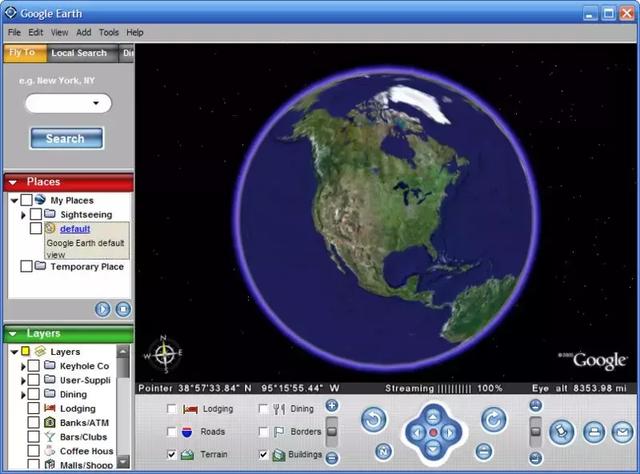Check the Sightseeing folder checkbox
Image resolution: width=640 pixels, height=474 pixels.
coord(36,214)
